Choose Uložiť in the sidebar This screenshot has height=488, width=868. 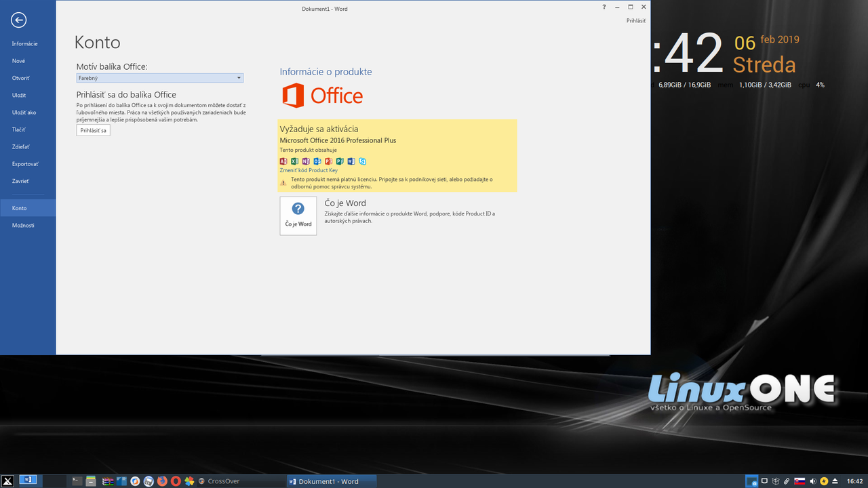click(x=28, y=95)
